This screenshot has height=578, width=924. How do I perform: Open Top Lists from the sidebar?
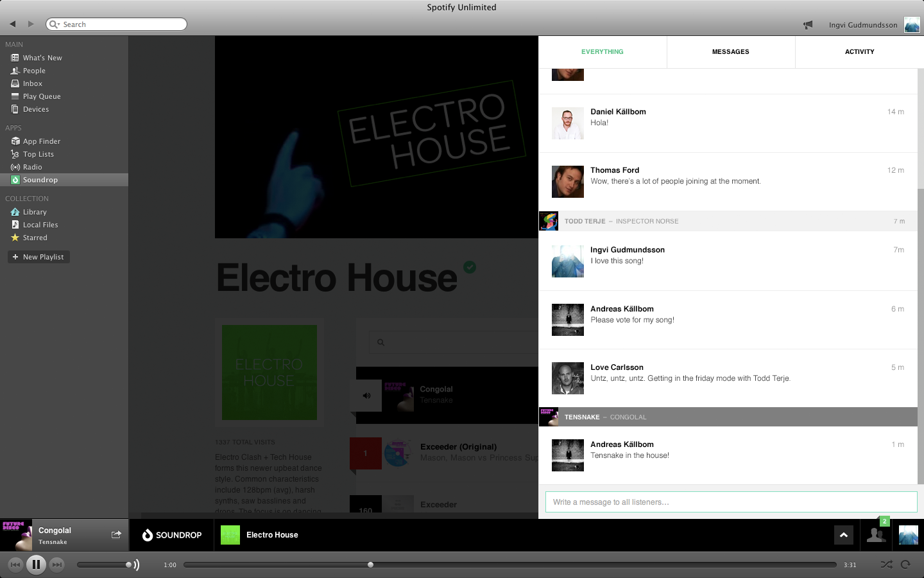[38, 153]
